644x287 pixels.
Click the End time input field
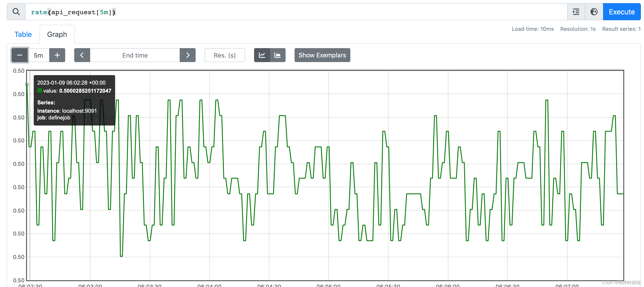click(135, 55)
